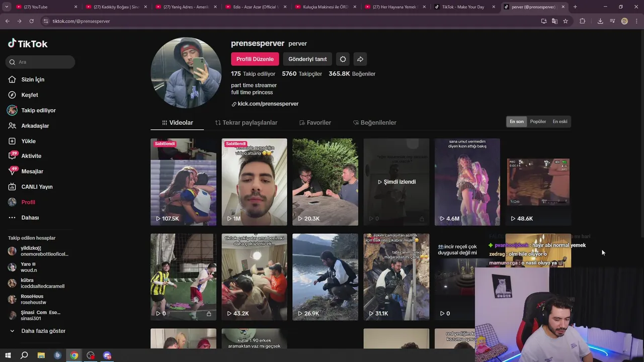The width and height of the screenshot is (644, 362).
Task: Click 5760 Takipçiler follower count
Action: pyautogui.click(x=302, y=74)
